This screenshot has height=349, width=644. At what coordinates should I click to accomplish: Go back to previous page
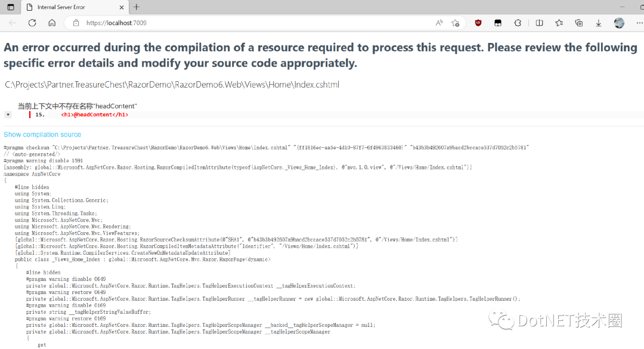(13, 23)
